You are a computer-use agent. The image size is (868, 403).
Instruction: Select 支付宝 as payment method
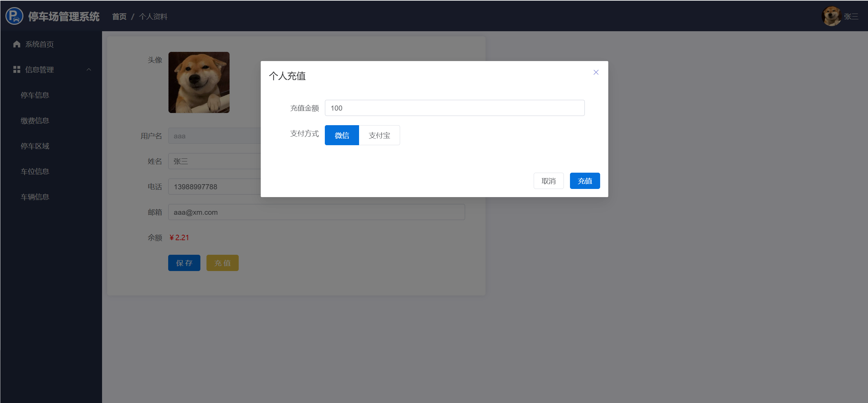[379, 135]
